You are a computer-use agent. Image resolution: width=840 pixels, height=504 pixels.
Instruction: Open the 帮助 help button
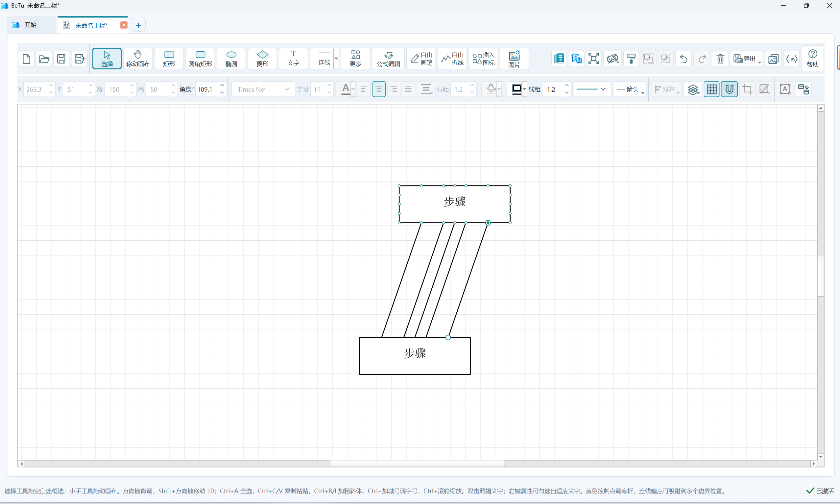click(x=813, y=59)
